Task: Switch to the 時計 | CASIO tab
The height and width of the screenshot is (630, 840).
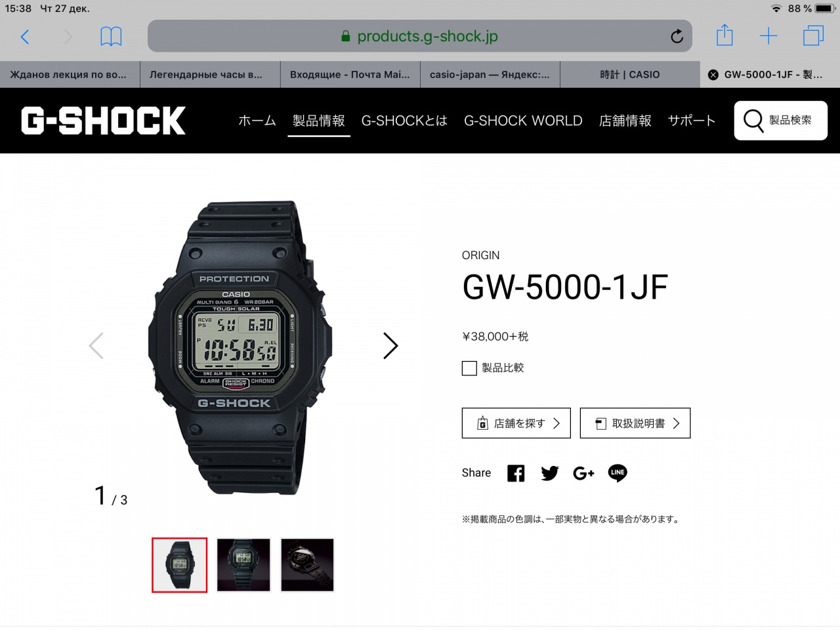Action: pos(630,75)
